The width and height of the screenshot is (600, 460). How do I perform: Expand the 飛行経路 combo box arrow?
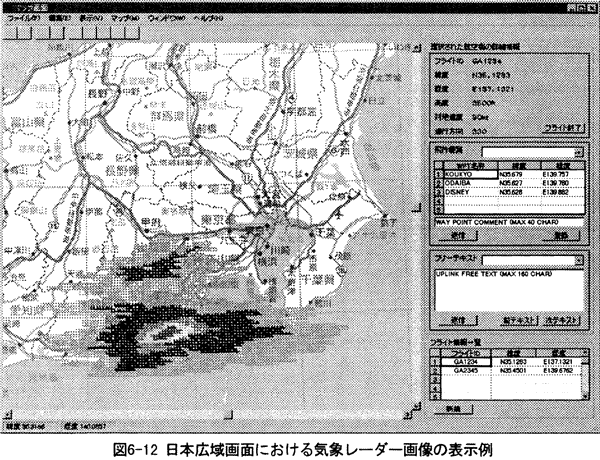tap(579, 152)
